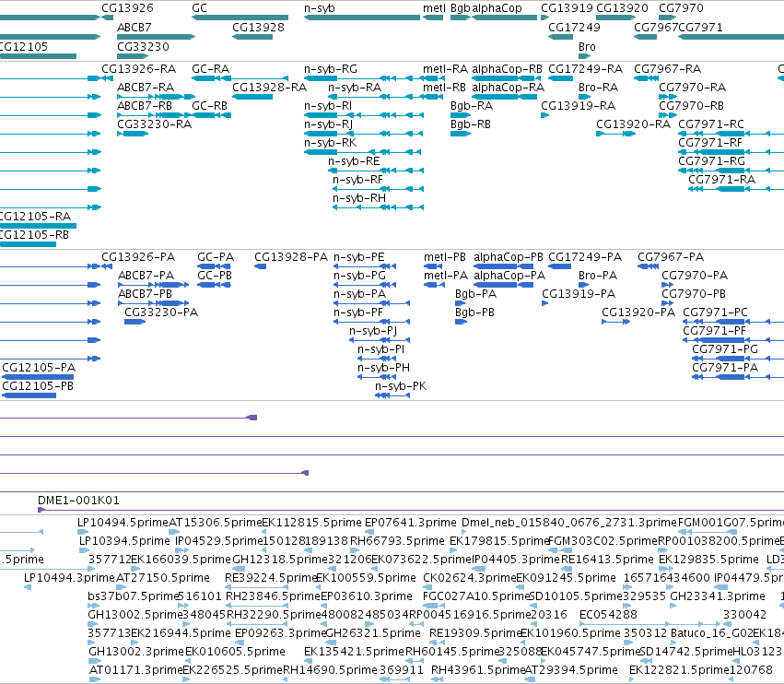This screenshot has height=684, width=784.
Task: Select transcript ABCB7-RA
Action: coord(146,87)
